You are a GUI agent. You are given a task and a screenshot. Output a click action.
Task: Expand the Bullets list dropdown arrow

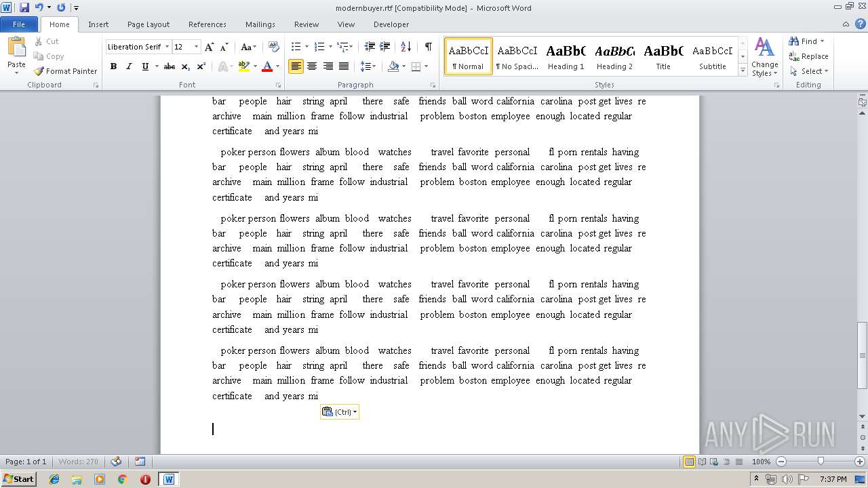tap(307, 47)
